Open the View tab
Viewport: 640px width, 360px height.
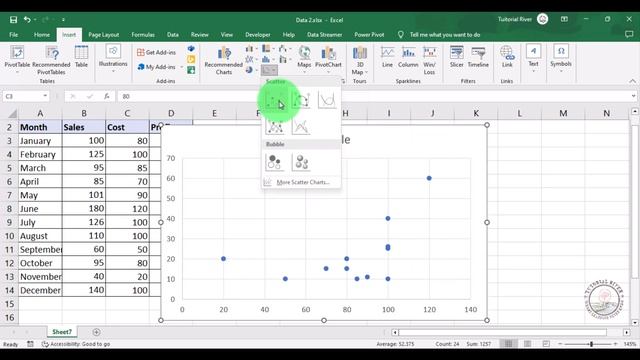[227, 35]
